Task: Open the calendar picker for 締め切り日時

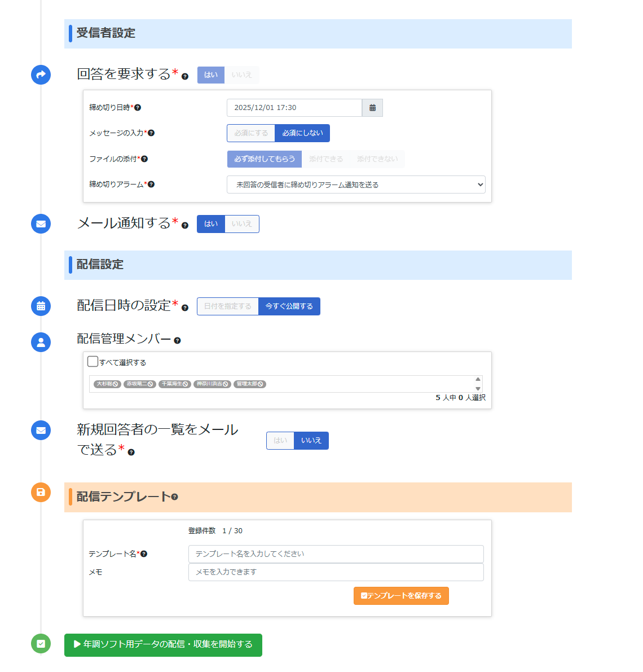Action: (x=372, y=108)
